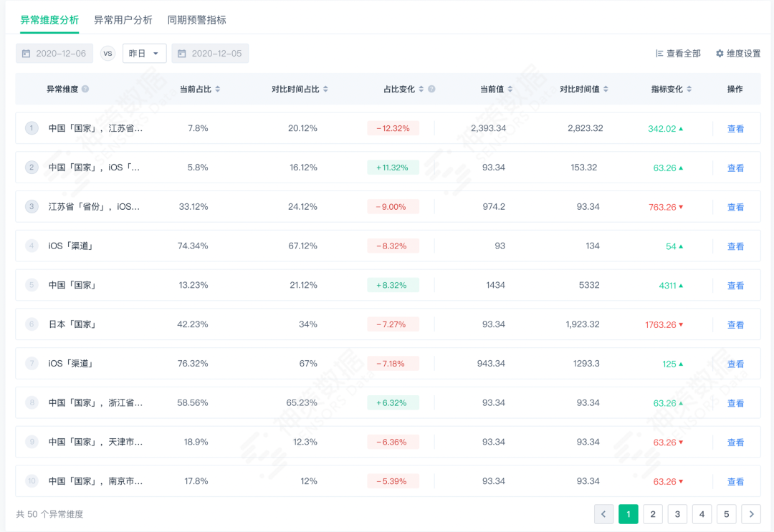The height and width of the screenshot is (532, 774).
Task: Click calendar icon in 2020-12-06 field
Action: (27, 53)
